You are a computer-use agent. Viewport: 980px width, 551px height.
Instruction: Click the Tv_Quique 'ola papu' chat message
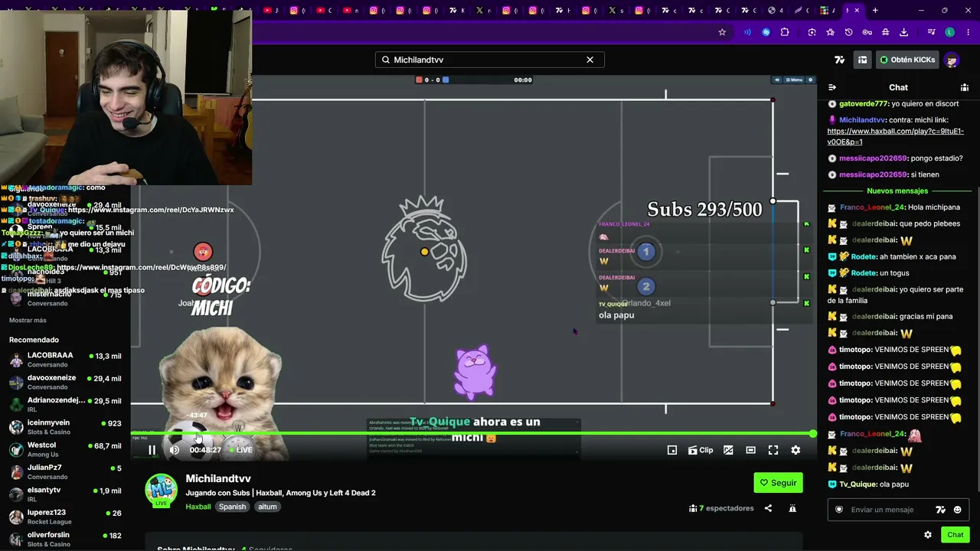point(868,484)
